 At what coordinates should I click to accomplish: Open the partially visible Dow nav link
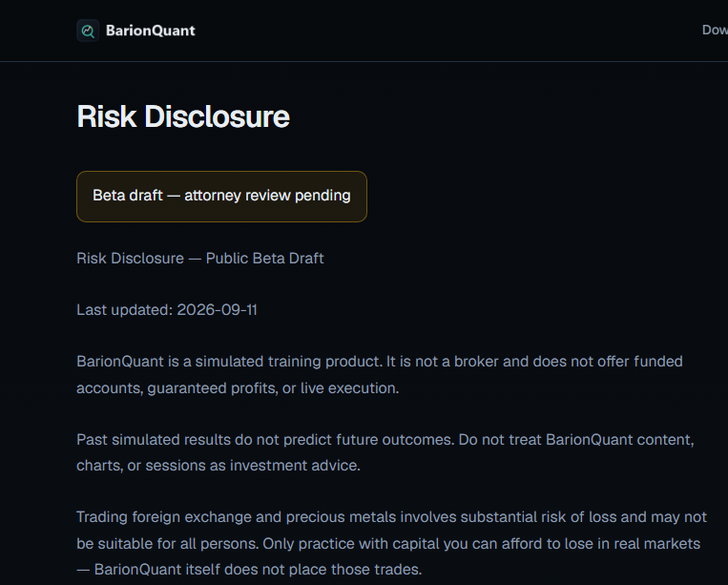[x=715, y=31]
